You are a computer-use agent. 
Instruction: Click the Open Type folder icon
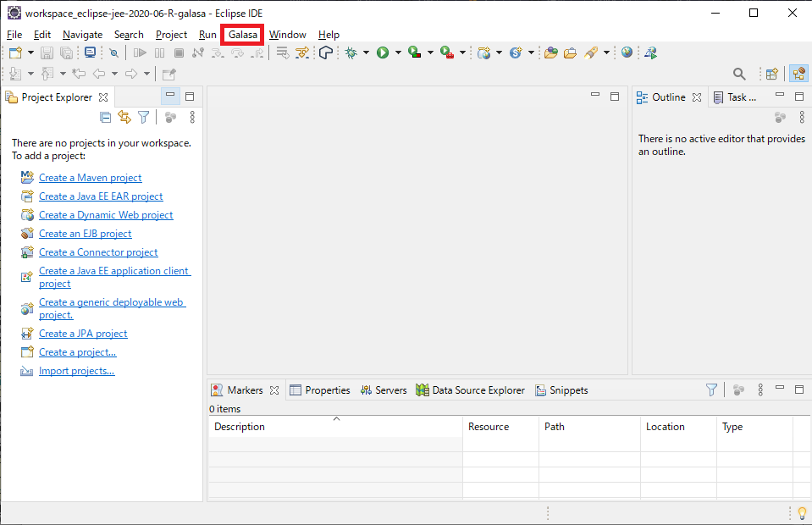pos(551,52)
